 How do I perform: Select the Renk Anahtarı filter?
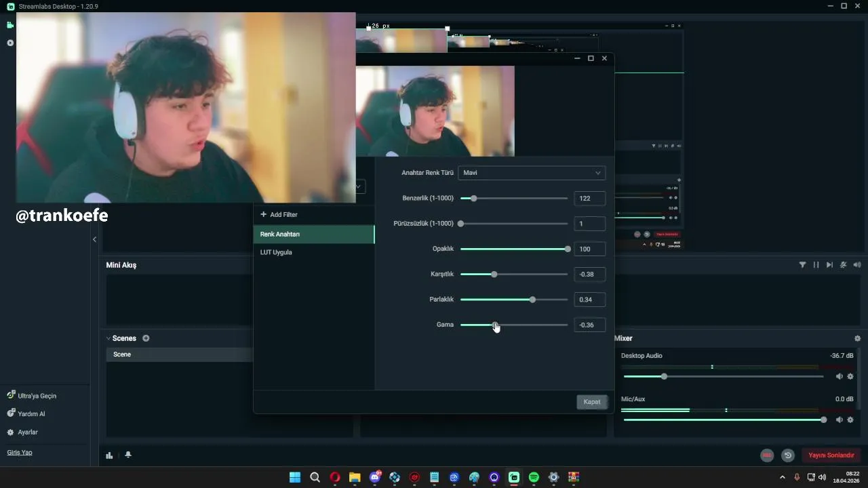[x=314, y=234]
